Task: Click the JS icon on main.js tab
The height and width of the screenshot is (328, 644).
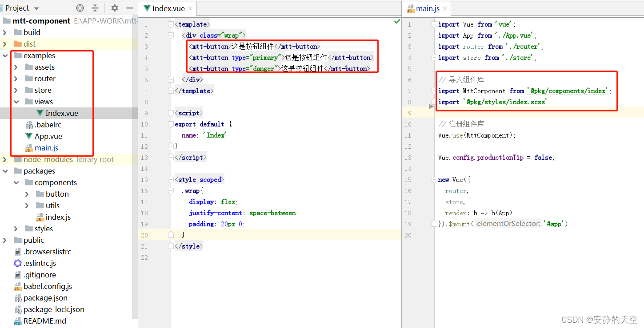Action: tap(410, 9)
